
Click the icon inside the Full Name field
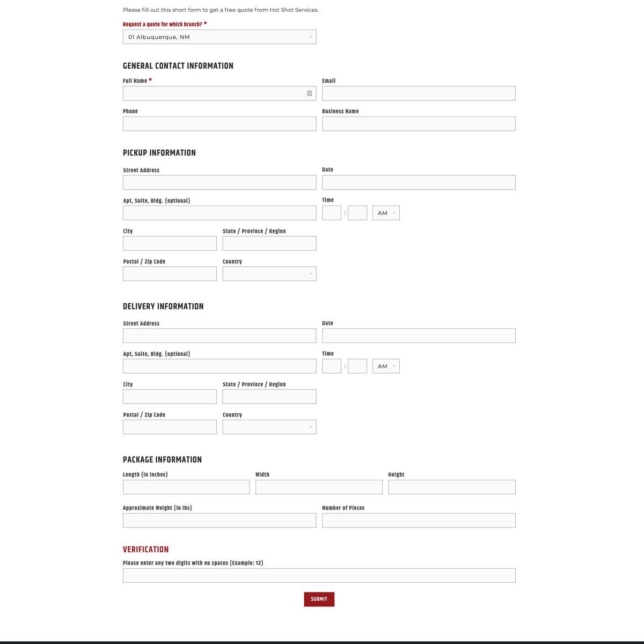point(309,93)
